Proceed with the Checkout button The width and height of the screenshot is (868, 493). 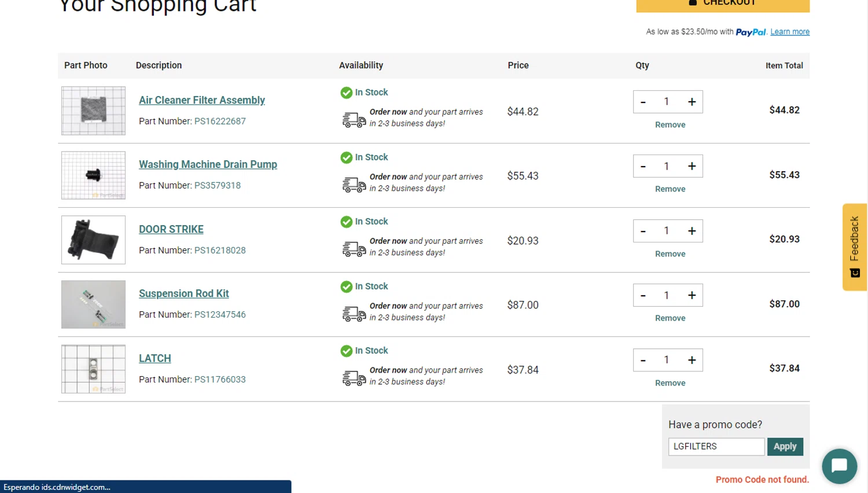point(723,3)
